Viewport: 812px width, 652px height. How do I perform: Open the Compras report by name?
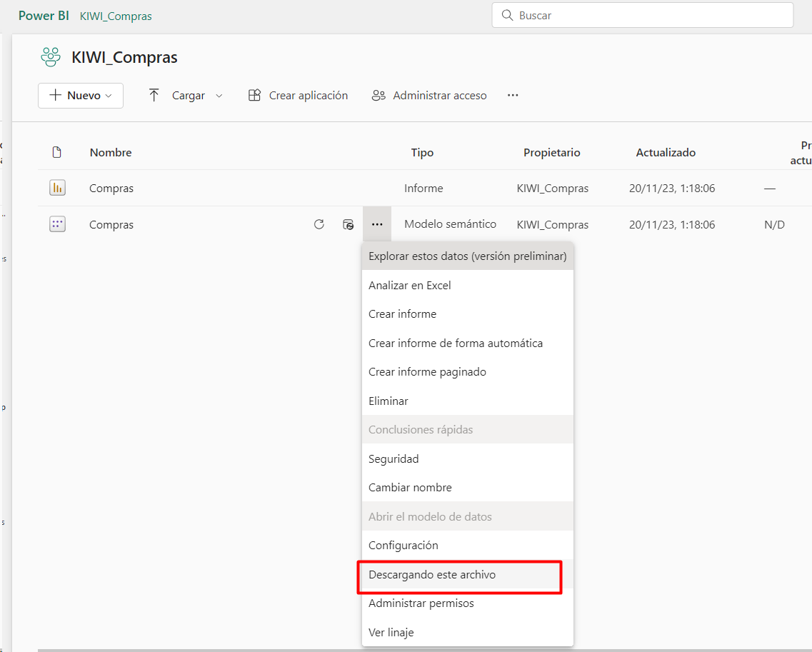[x=111, y=188]
